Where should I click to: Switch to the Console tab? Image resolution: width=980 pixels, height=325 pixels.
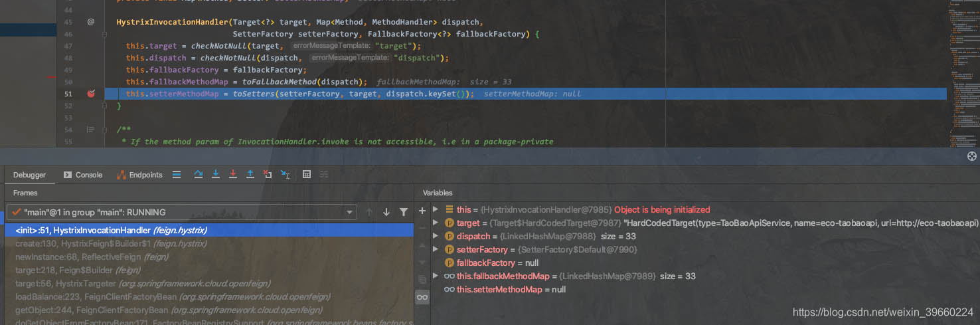tap(83, 175)
